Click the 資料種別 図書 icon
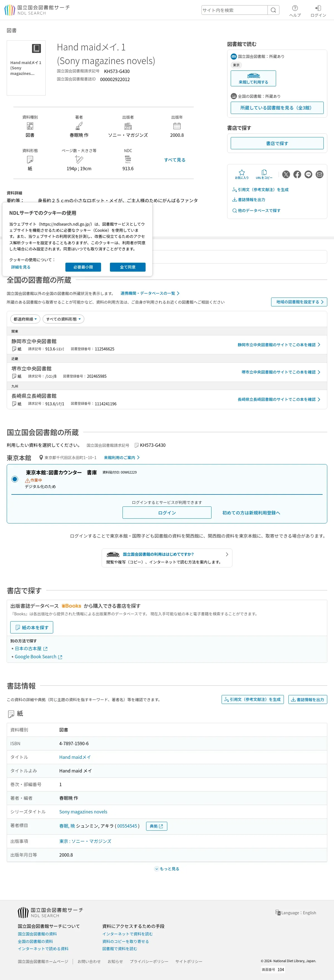This screenshot has height=980, width=334. [x=30, y=126]
